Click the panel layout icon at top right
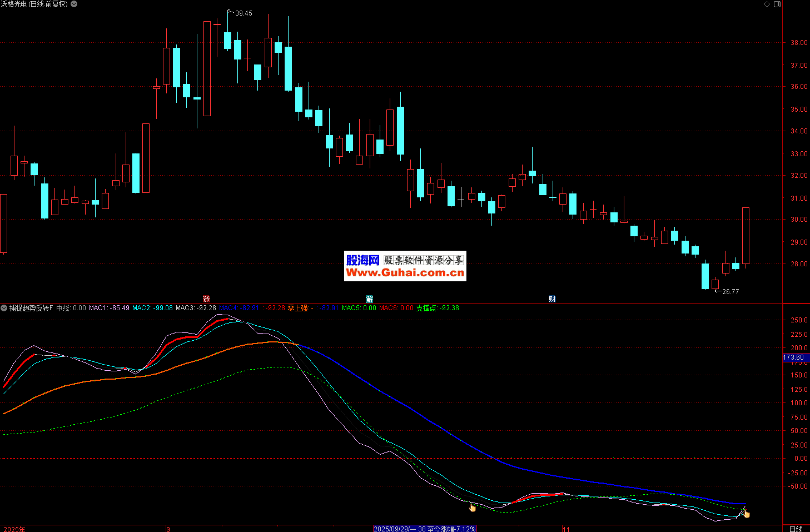Screen dimensions: 810x532 click(777, 4)
